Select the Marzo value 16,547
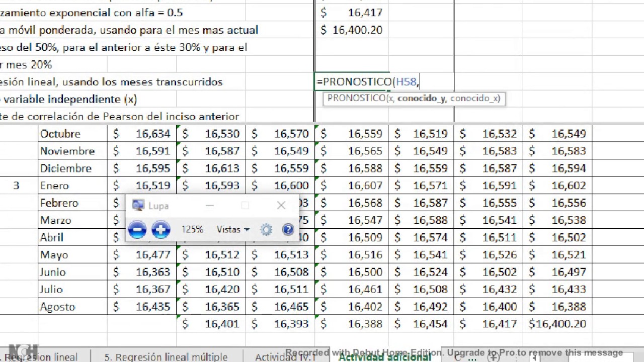Screen dimensions: 644x362 click(x=352, y=220)
